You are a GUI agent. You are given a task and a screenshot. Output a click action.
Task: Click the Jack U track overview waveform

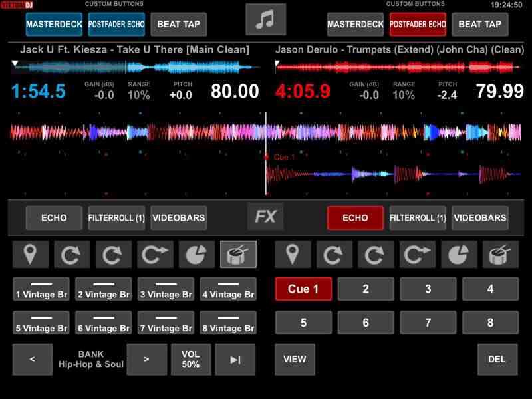pyautogui.click(x=133, y=67)
